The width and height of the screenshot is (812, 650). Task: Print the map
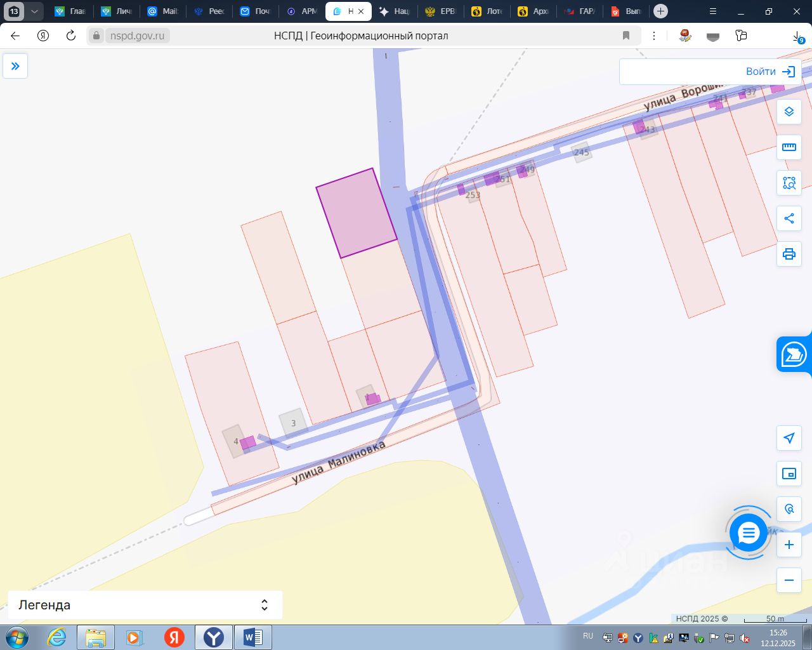pos(789,254)
